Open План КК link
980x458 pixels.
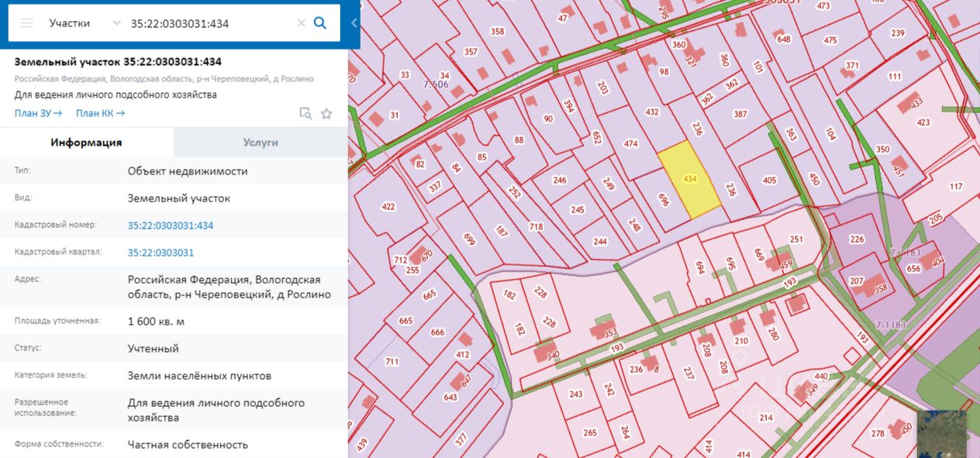point(100,113)
